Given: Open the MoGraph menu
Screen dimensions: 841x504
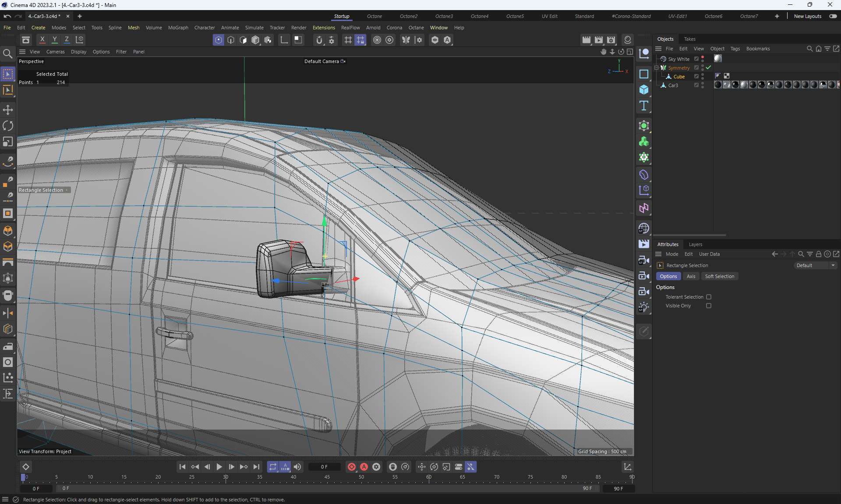Looking at the screenshot, I should (178, 28).
